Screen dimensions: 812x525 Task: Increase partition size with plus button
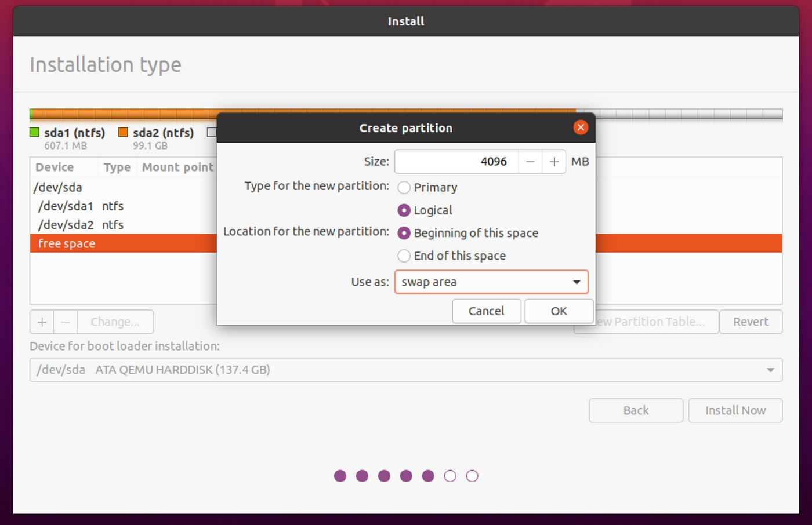[x=554, y=162]
